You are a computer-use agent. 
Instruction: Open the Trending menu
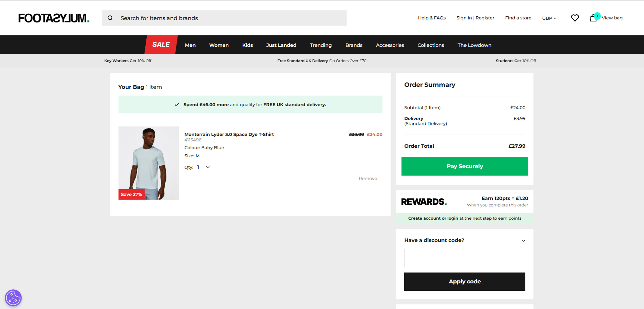click(321, 45)
